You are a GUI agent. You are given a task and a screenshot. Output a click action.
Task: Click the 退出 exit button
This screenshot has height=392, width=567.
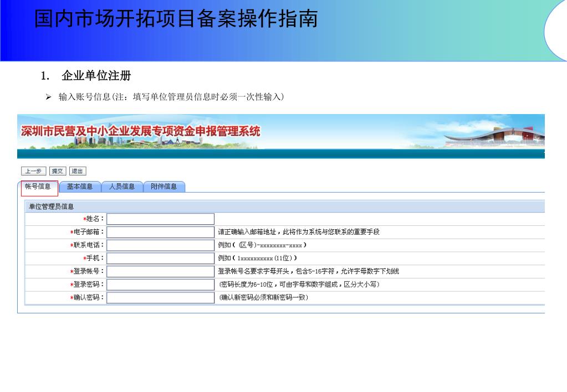coord(78,171)
